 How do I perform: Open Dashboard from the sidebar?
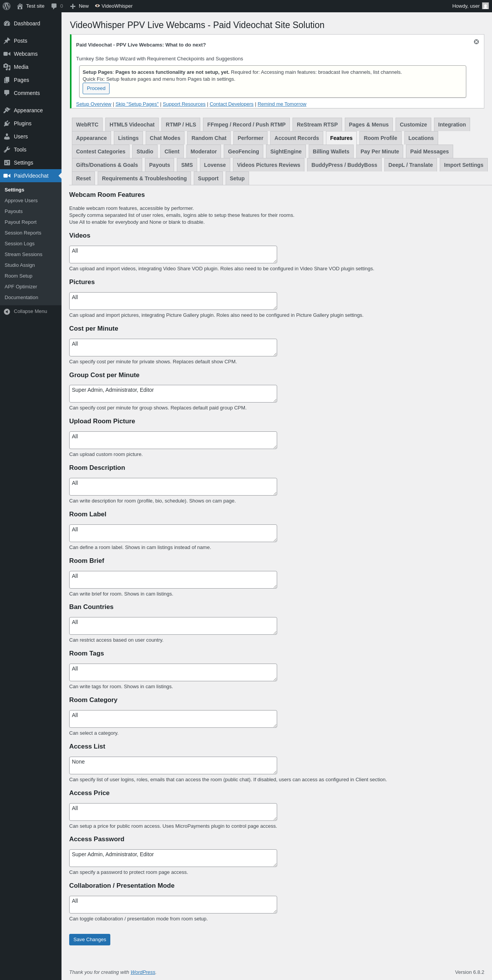click(x=31, y=23)
